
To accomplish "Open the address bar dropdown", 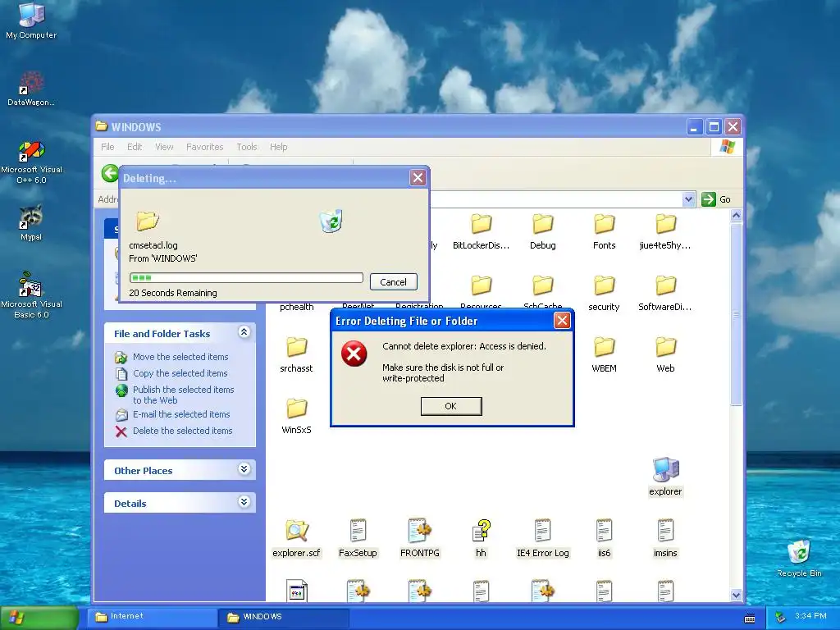I will coord(688,199).
